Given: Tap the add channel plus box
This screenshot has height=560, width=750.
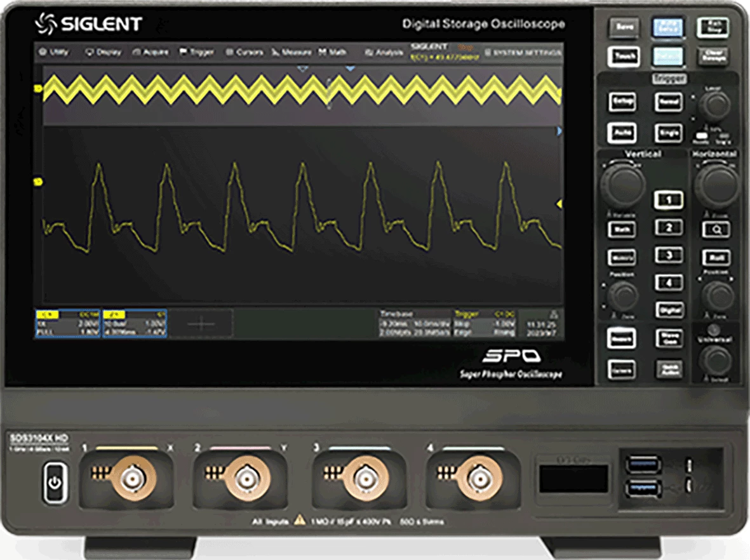Looking at the screenshot, I should pos(202,323).
